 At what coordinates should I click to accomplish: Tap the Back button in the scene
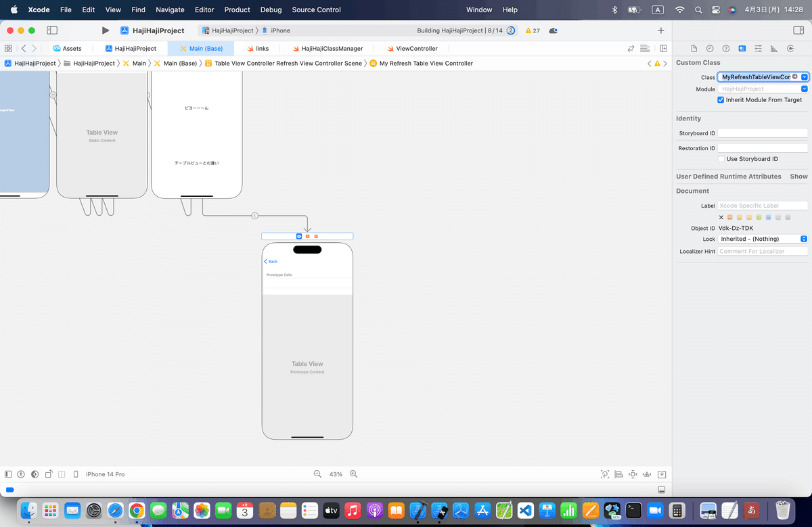(x=271, y=261)
